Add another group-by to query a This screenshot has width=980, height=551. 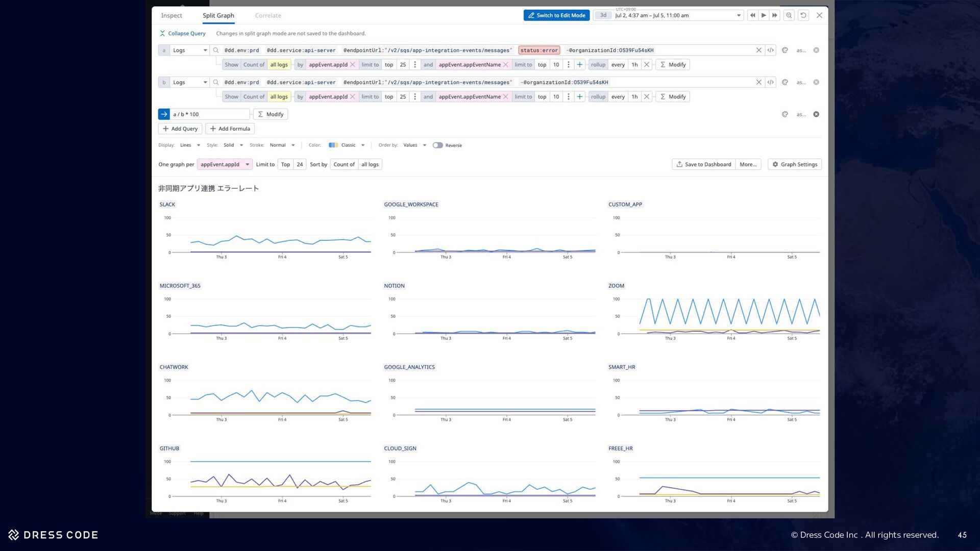(x=580, y=65)
